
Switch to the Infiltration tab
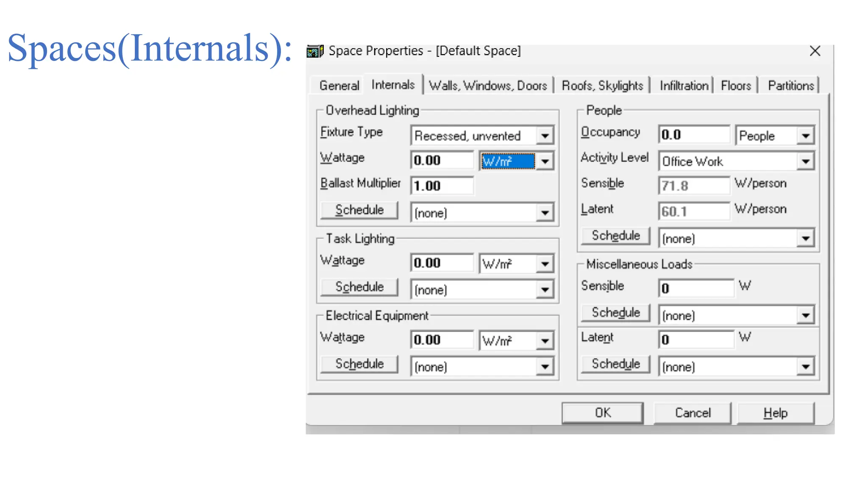pyautogui.click(x=684, y=86)
